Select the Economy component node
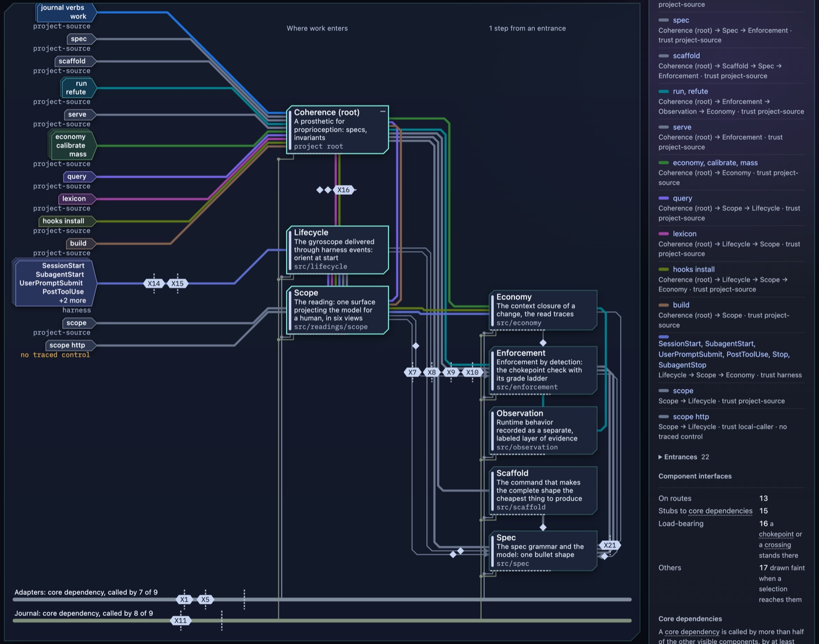 [x=544, y=310]
